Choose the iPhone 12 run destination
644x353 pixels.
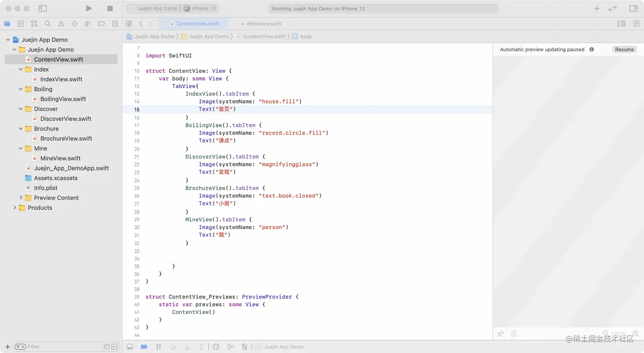pyautogui.click(x=200, y=9)
